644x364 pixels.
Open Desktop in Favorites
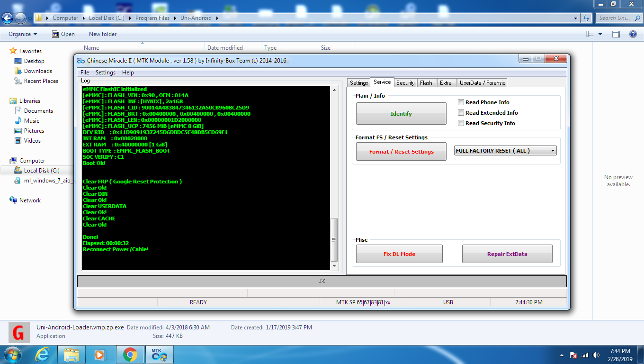pyautogui.click(x=34, y=61)
